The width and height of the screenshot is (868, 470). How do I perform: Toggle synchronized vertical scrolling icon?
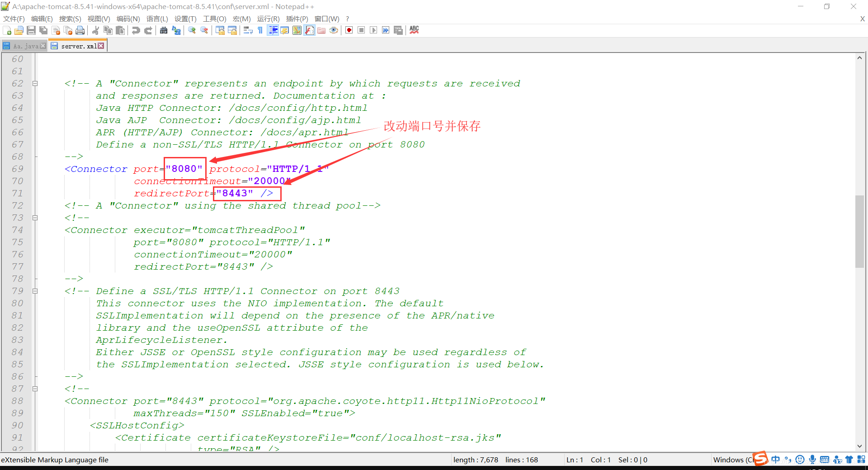pyautogui.click(x=220, y=30)
